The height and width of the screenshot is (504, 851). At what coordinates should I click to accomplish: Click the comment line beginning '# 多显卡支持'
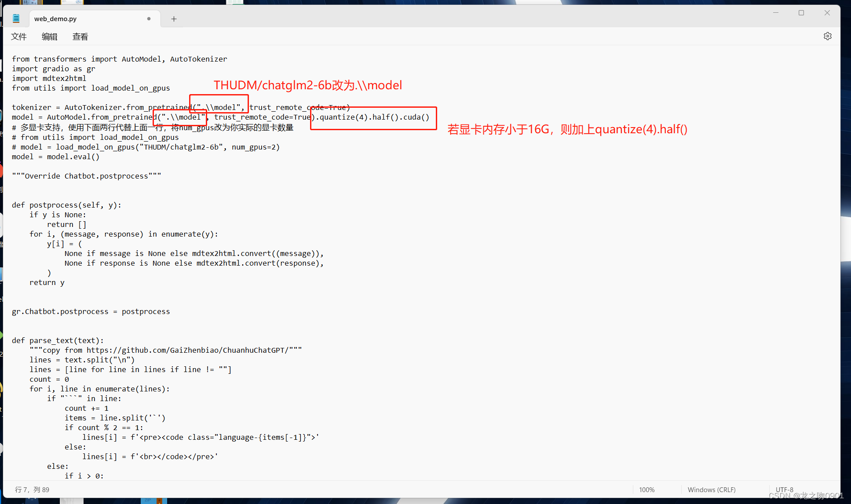click(152, 128)
